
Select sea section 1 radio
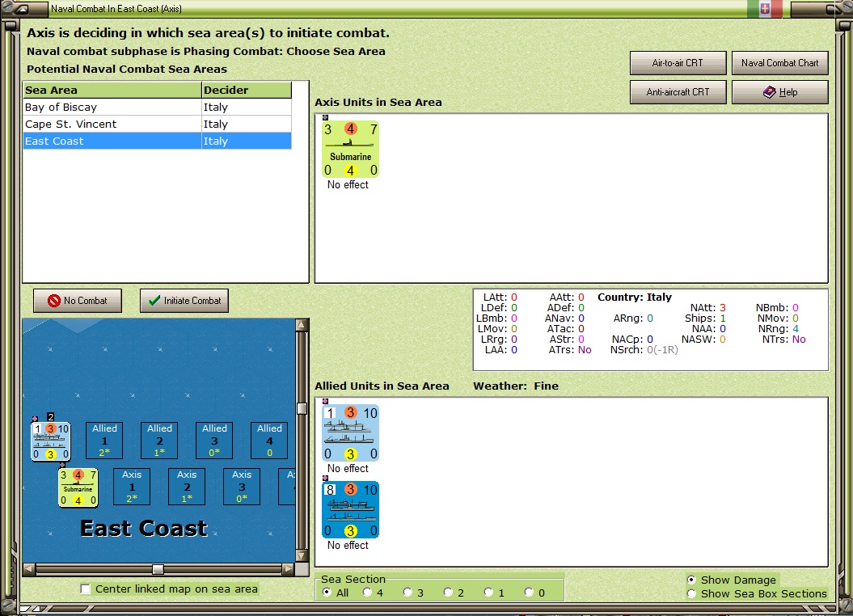click(488, 592)
